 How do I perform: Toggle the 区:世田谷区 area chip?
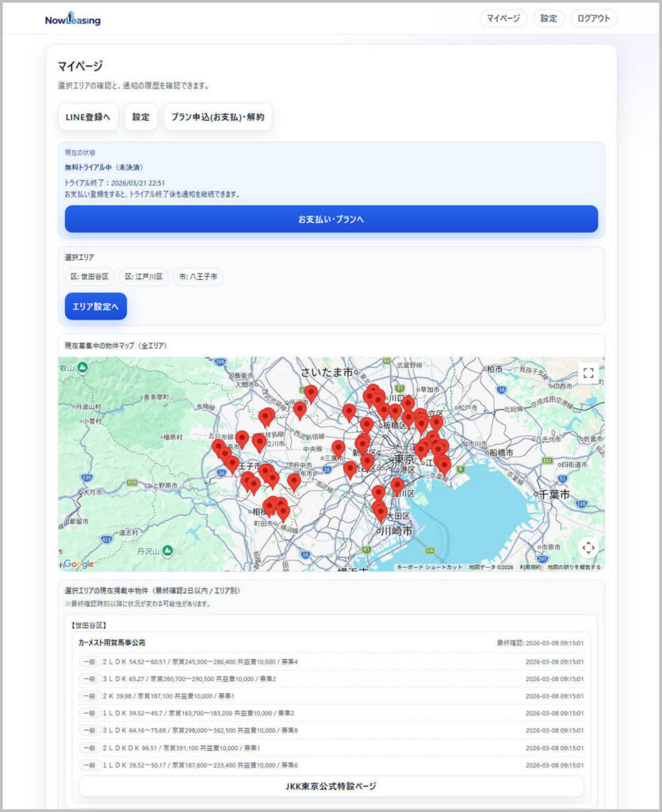(88, 276)
